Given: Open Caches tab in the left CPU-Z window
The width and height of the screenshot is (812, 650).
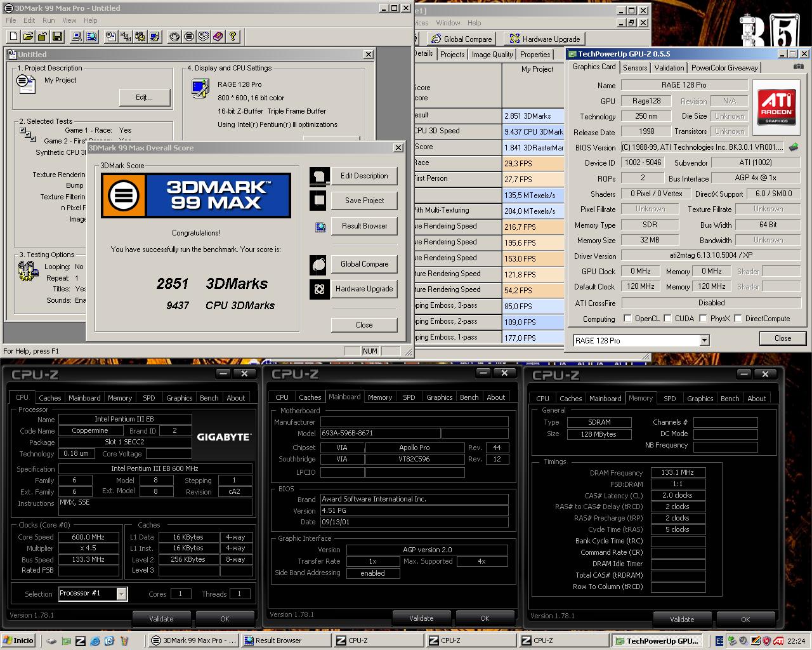Looking at the screenshot, I should tap(50, 398).
